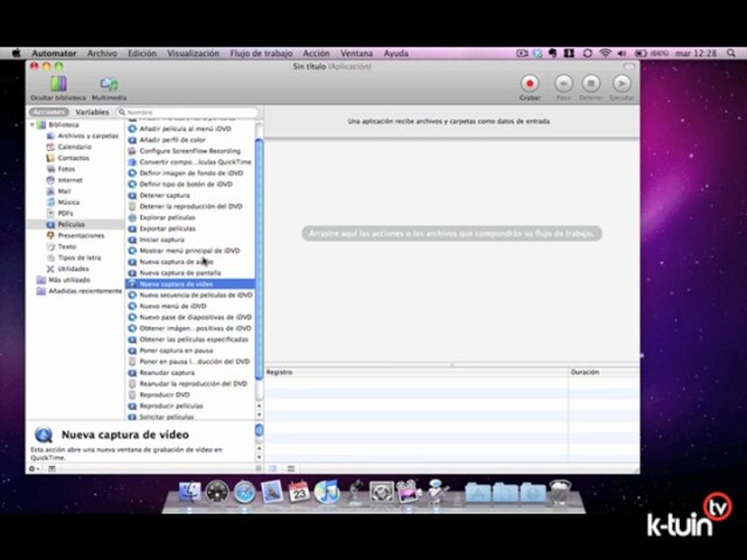Select the Música category
Screen dimensions: 747x560
tap(68, 202)
